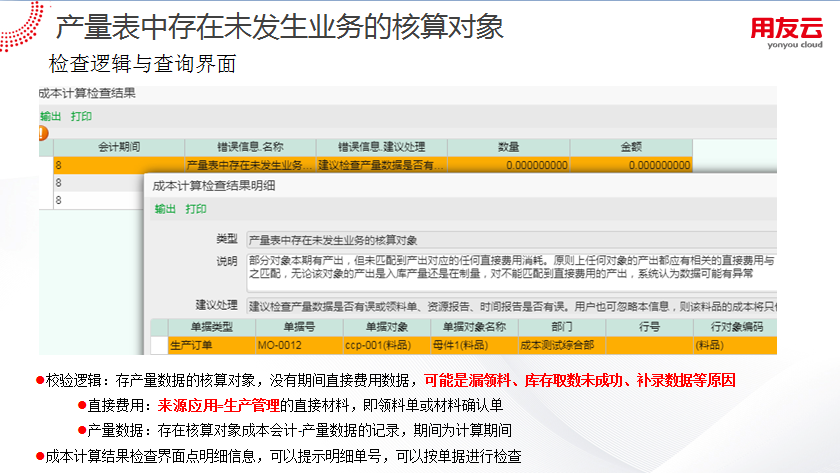Click 打印 in the 成本计算检查结果 toolbar
Screen dimensions: 840x474
[81, 116]
